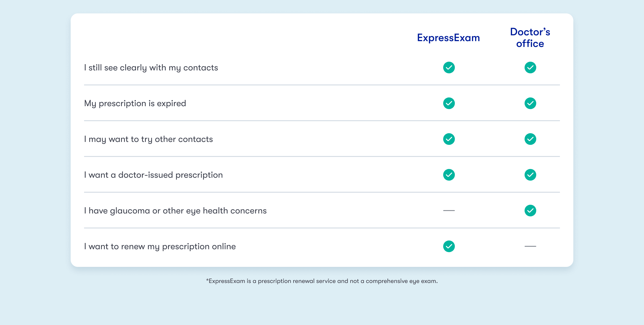Click ExpressExam dash in glaucoma row

tap(449, 210)
